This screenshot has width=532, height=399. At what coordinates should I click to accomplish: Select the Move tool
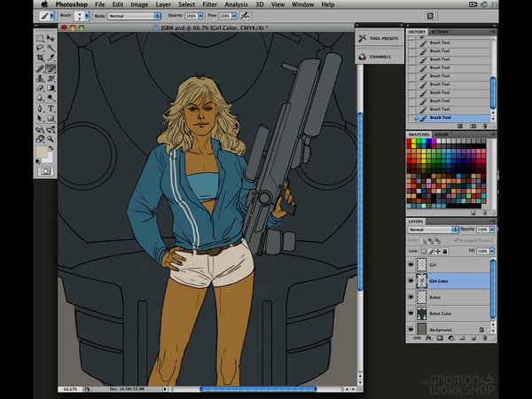[51, 38]
